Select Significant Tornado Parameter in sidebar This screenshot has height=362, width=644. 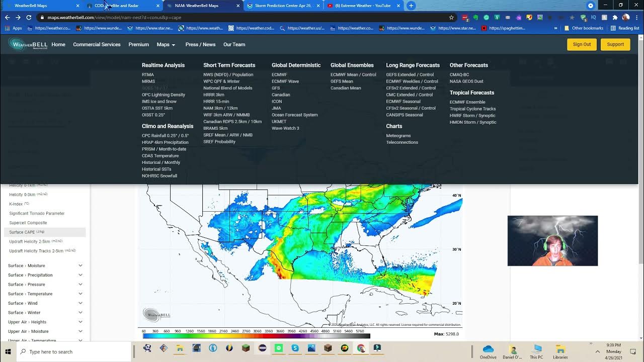coord(37,213)
